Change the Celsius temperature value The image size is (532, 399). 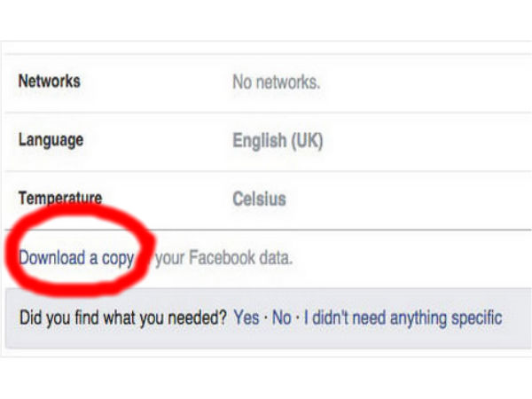pos(259,199)
